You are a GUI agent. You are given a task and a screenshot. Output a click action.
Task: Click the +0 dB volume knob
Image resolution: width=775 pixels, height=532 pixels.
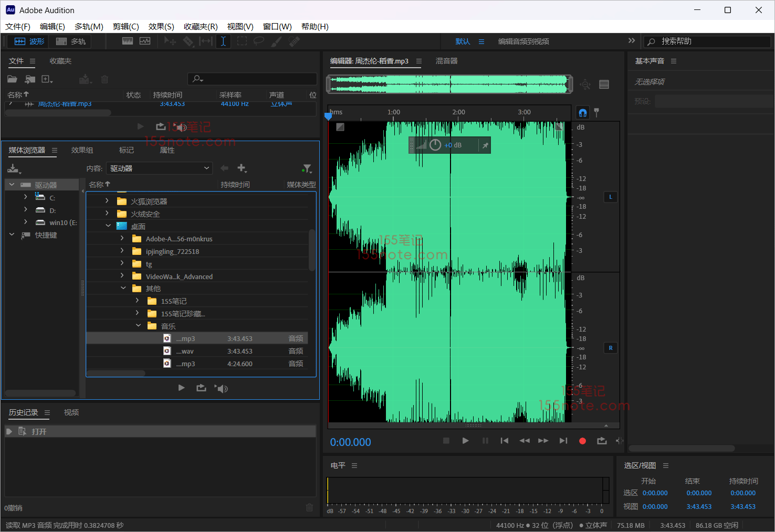tap(435, 145)
